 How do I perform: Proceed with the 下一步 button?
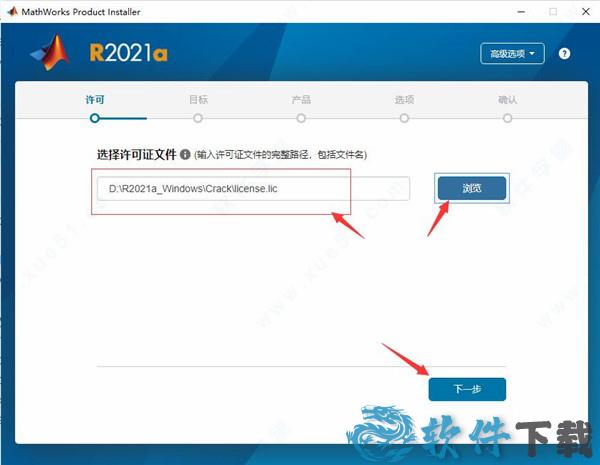click(x=467, y=389)
